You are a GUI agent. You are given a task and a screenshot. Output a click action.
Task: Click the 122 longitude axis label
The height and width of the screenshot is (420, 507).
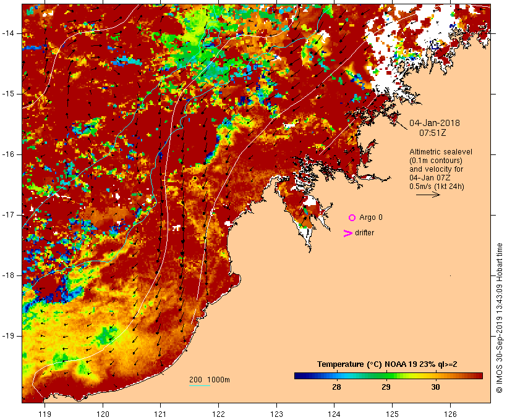tap(219, 414)
